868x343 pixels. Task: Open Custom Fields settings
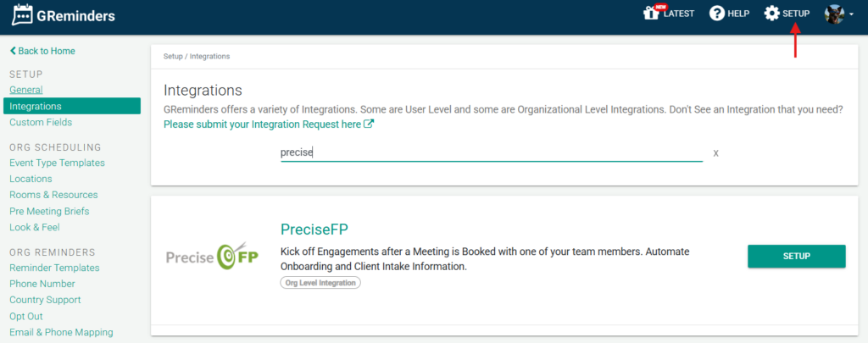click(x=41, y=122)
